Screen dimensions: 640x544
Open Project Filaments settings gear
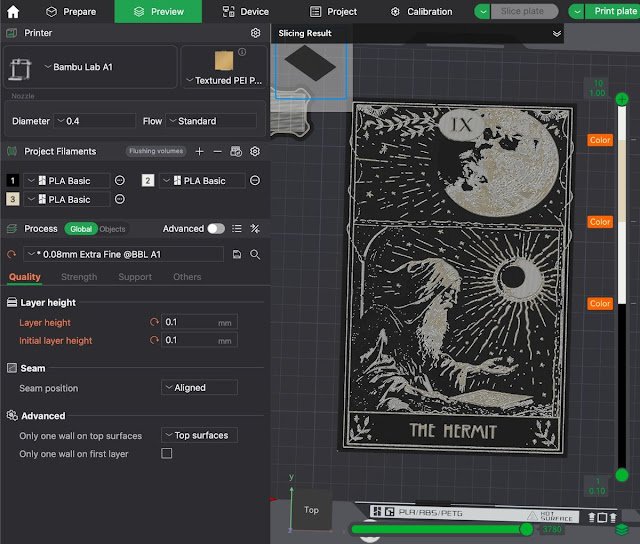tap(255, 151)
